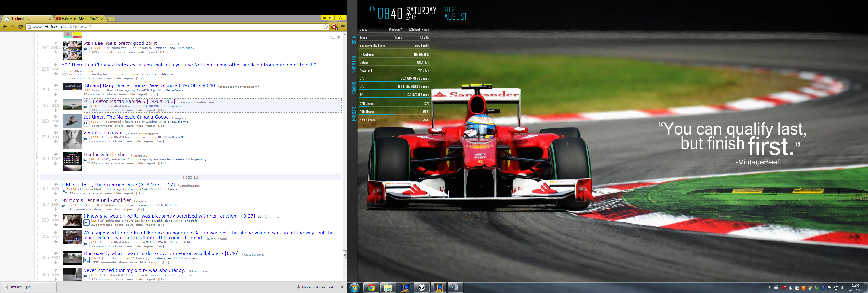Click the vertical scrollbar thumb in Chrome
Image resolution: width=868 pixels, height=293 pixels.
[345, 255]
